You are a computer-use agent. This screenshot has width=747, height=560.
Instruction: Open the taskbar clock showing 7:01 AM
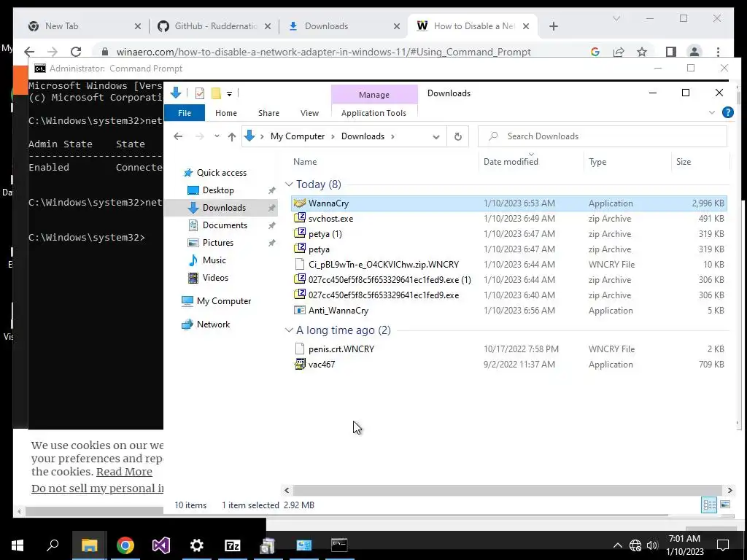point(684,545)
